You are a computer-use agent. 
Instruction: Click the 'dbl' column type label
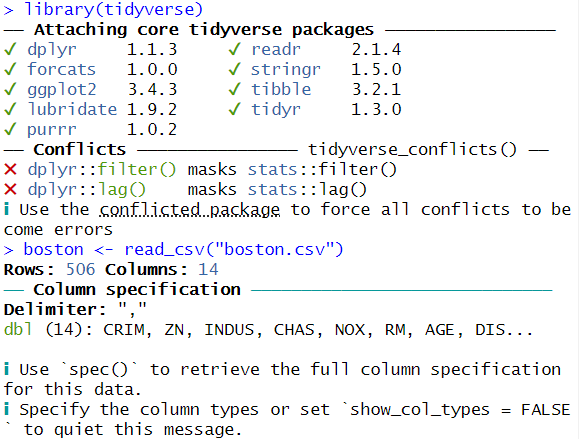pos(18,329)
